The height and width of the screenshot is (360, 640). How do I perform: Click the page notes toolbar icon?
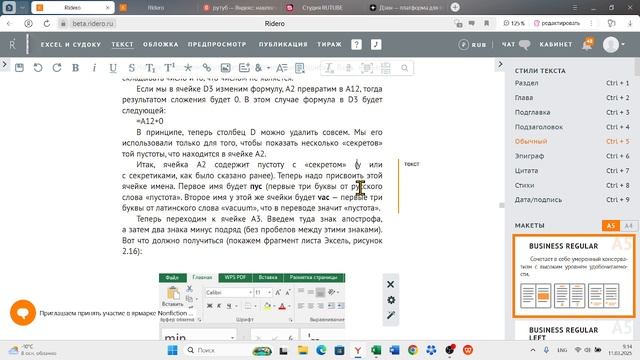(300, 68)
